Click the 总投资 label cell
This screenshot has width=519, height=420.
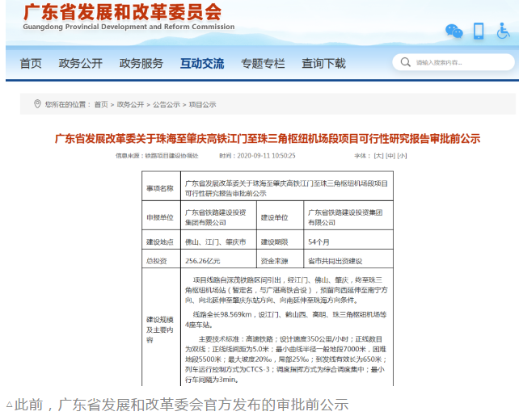click(161, 258)
